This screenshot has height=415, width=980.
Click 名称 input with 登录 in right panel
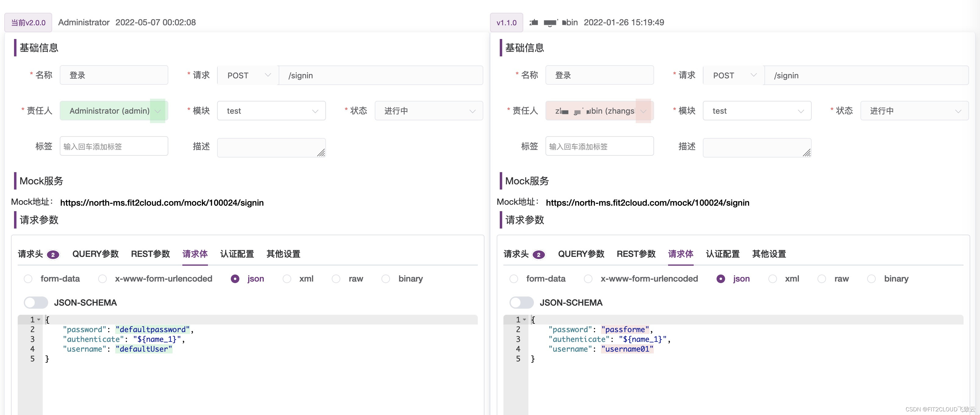click(599, 75)
